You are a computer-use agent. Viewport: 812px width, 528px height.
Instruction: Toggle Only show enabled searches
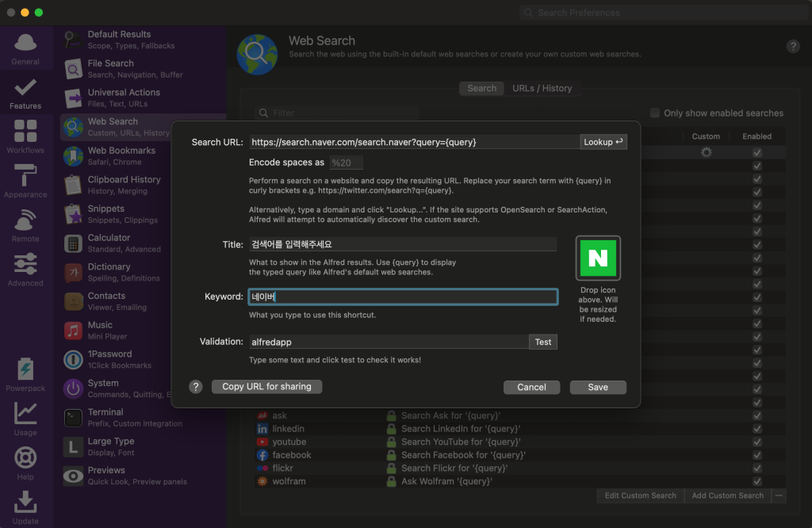click(655, 113)
